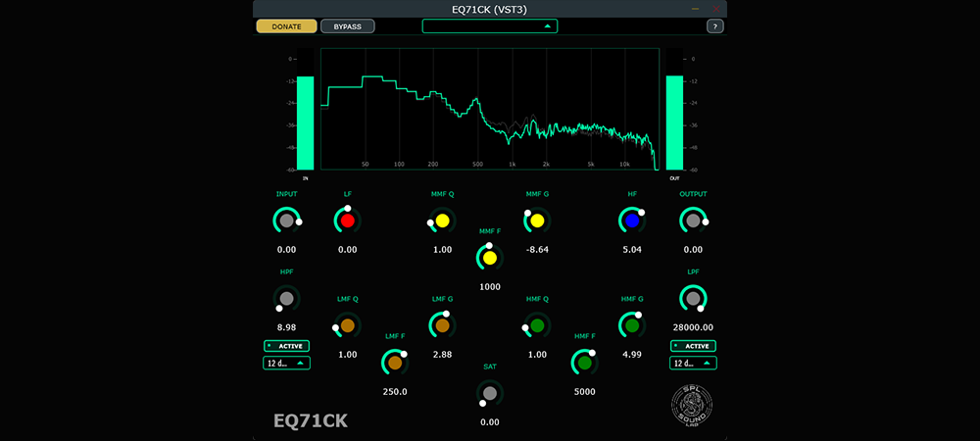Click the HPF value 8.98
Viewport: 980px width, 441px height.
pos(286,327)
